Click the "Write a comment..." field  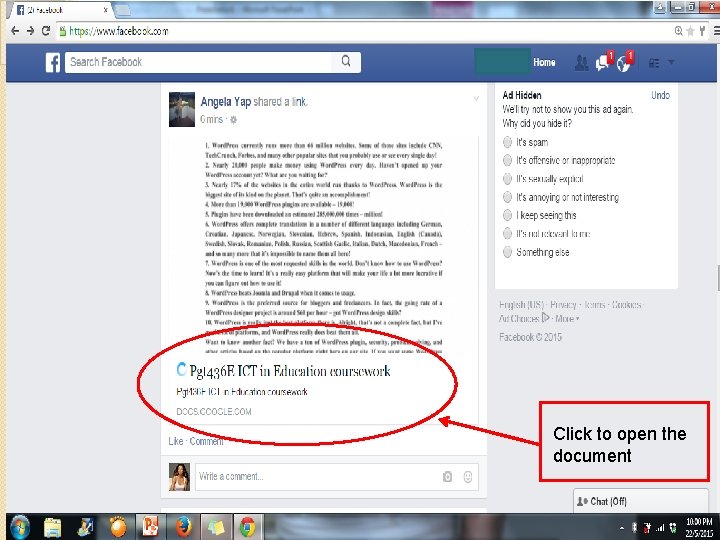point(337,477)
